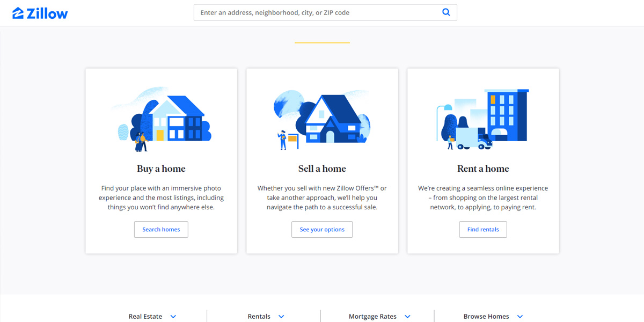
Task: Click the Sell a home description text
Action: pyautogui.click(x=322, y=197)
